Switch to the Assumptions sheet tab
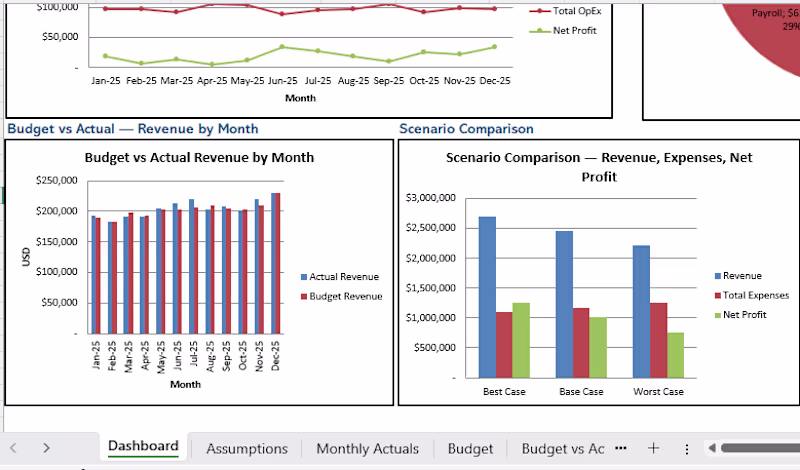This screenshot has height=470, width=800. [247, 449]
